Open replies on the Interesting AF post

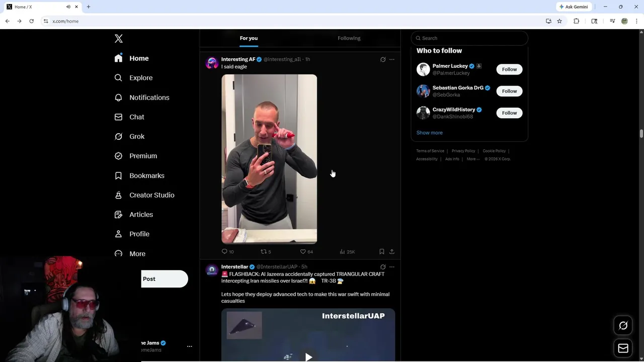point(227,251)
